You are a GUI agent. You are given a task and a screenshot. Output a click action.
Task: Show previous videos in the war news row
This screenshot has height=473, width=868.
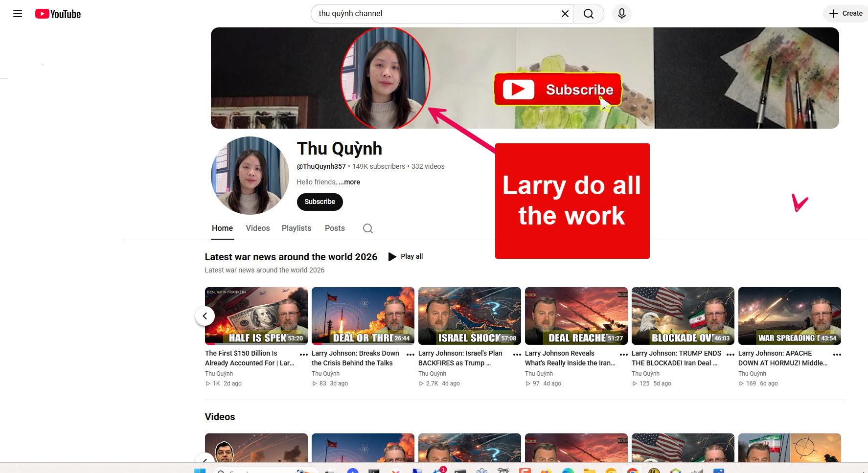coord(205,316)
